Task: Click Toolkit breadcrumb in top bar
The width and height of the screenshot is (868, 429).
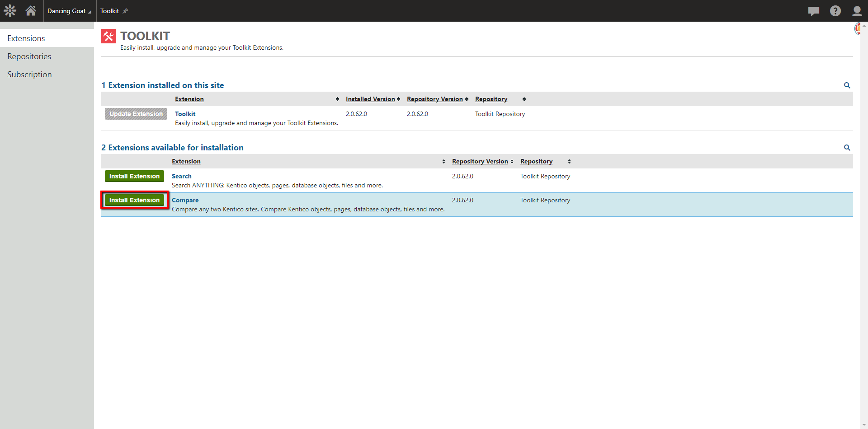Action: coord(109,11)
